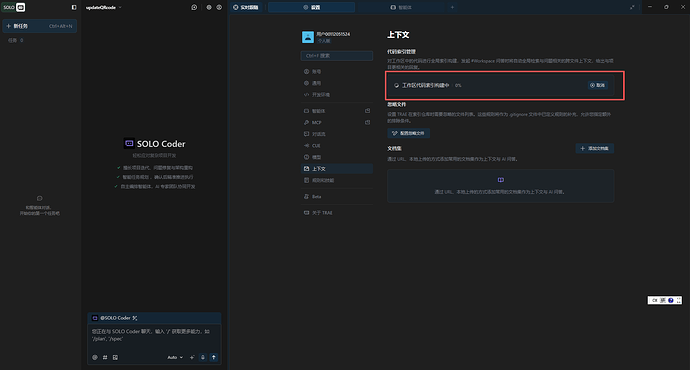Click the round icon right of header gear

coord(219,7)
